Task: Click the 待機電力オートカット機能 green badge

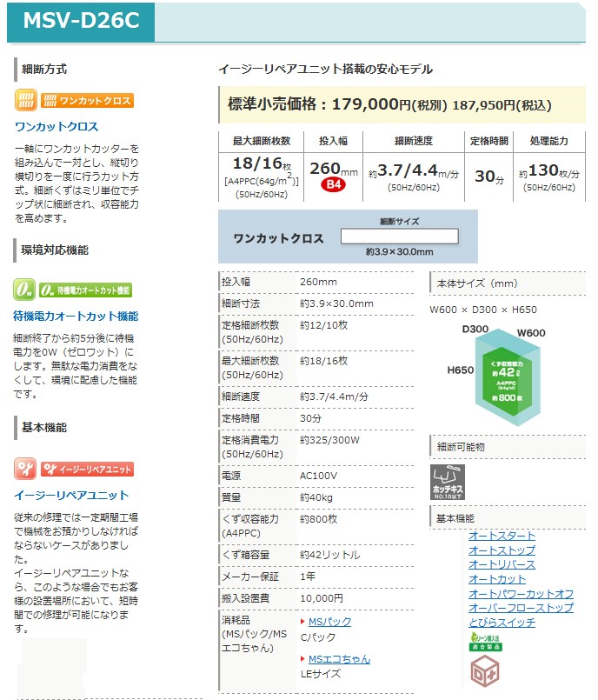Action: 86,290
